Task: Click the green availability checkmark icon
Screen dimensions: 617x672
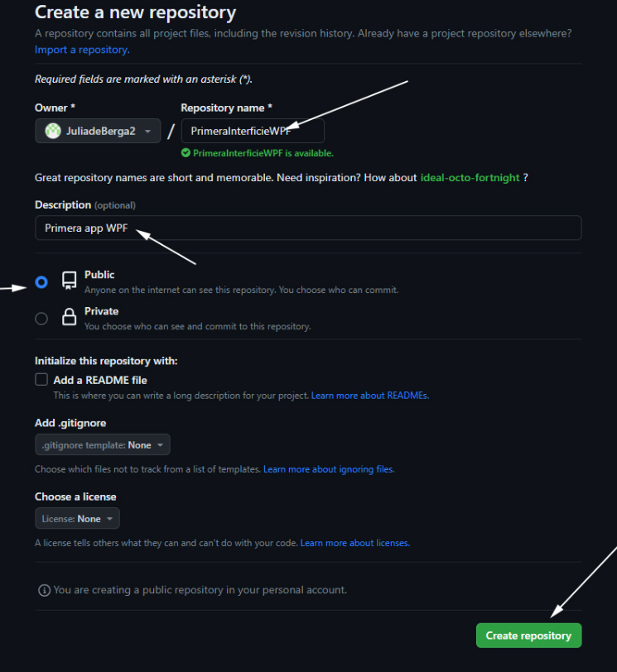Action: (x=186, y=153)
